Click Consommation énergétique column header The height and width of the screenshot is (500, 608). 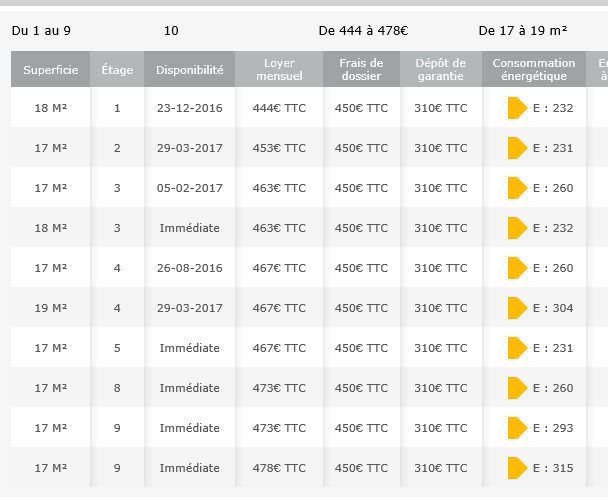click(x=535, y=70)
